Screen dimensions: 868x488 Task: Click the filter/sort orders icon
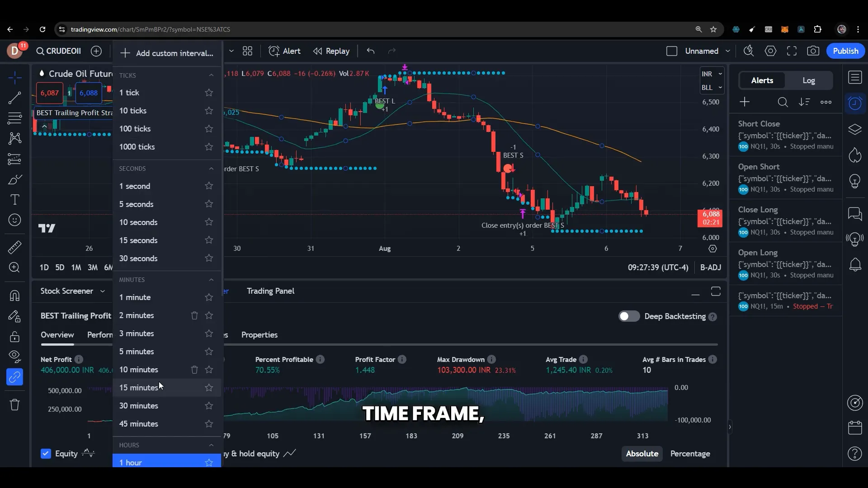804,102
